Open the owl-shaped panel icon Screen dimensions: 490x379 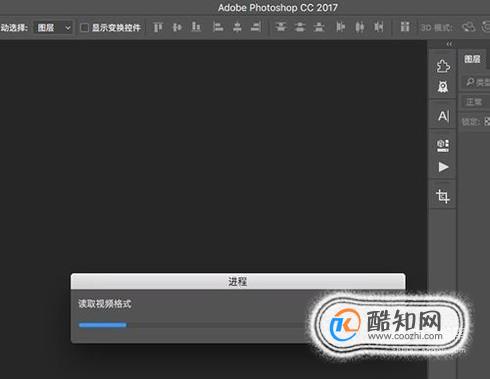point(443,87)
